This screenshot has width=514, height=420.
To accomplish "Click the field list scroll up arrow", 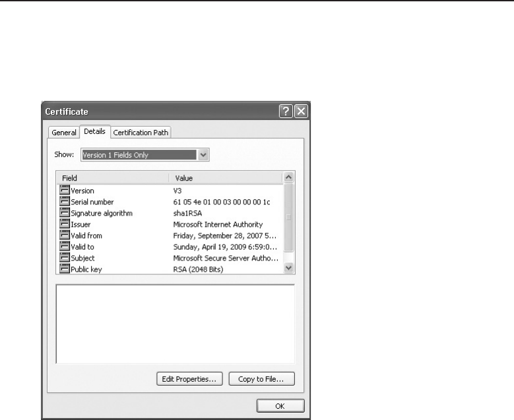I will [288, 177].
